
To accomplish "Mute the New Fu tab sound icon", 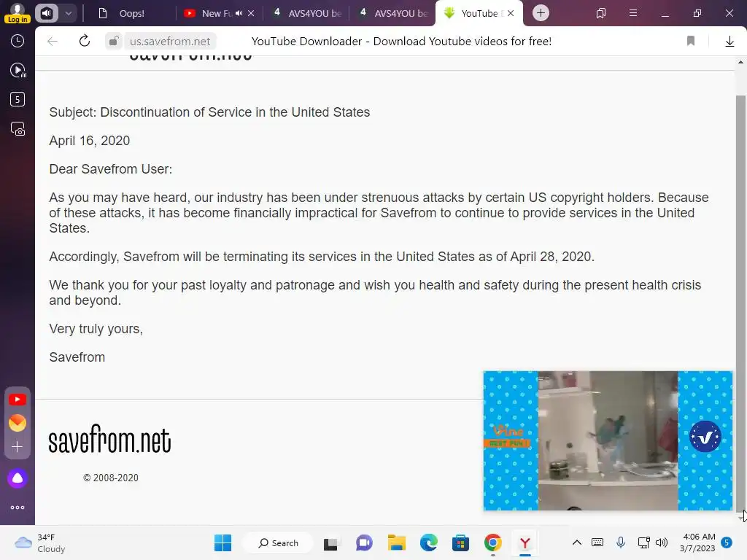I will click(239, 13).
